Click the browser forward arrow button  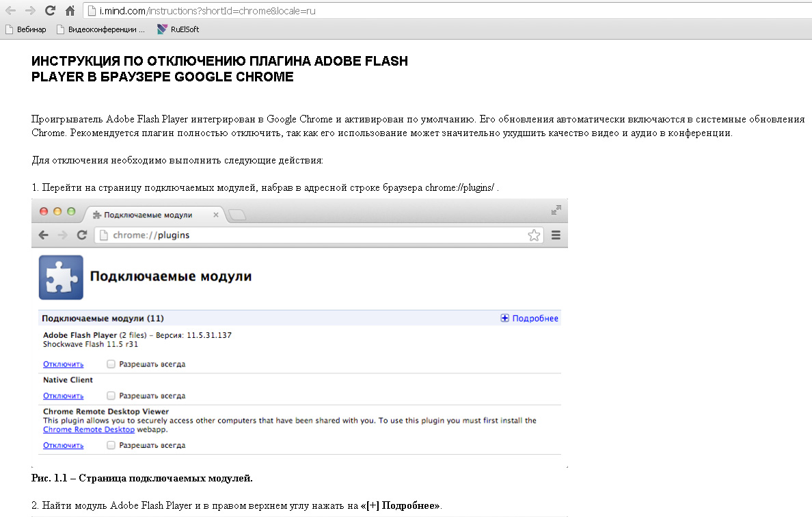pyautogui.click(x=30, y=10)
